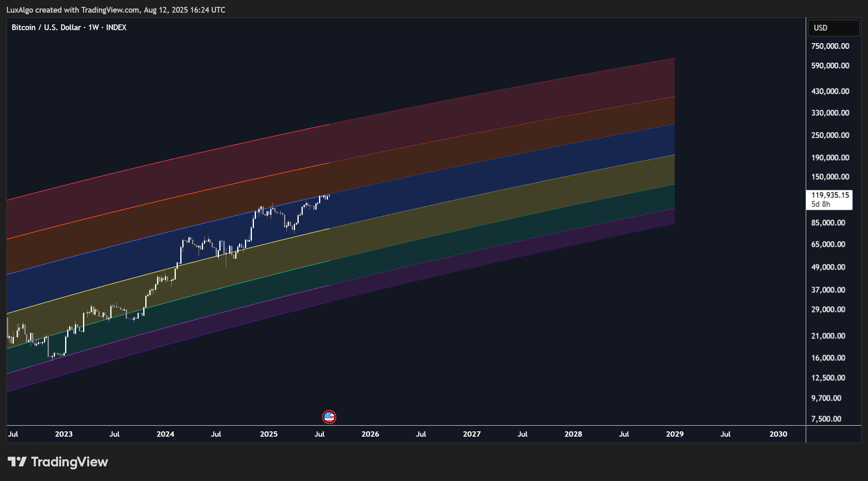Click the header text LuxAlgo created with TradingView.com
Screen dimensions: 868x481
(73, 10)
